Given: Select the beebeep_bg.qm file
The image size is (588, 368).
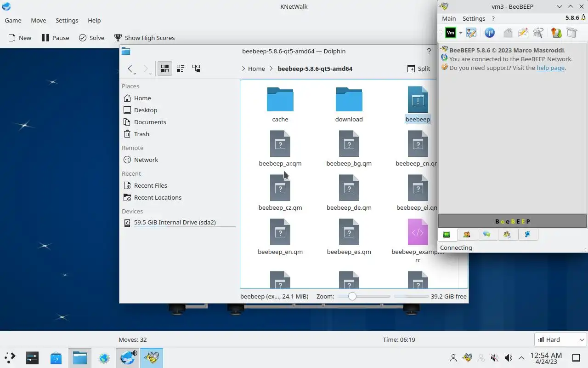Looking at the screenshot, I should 349,149.
